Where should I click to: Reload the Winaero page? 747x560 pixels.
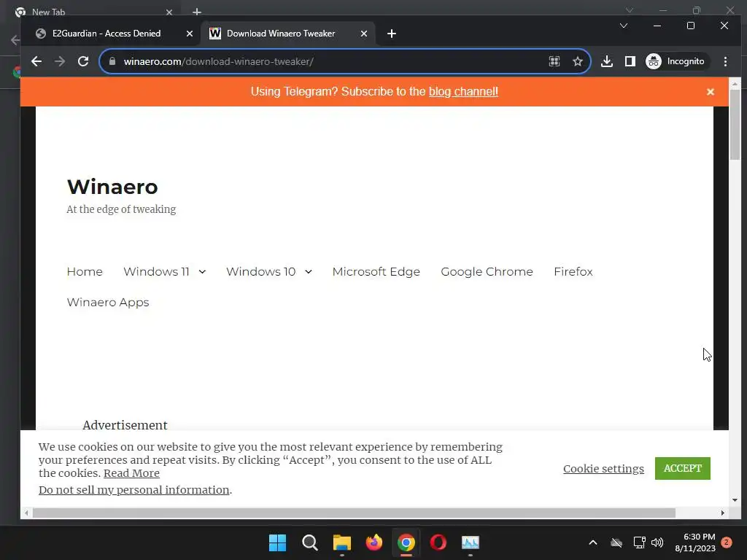click(83, 61)
